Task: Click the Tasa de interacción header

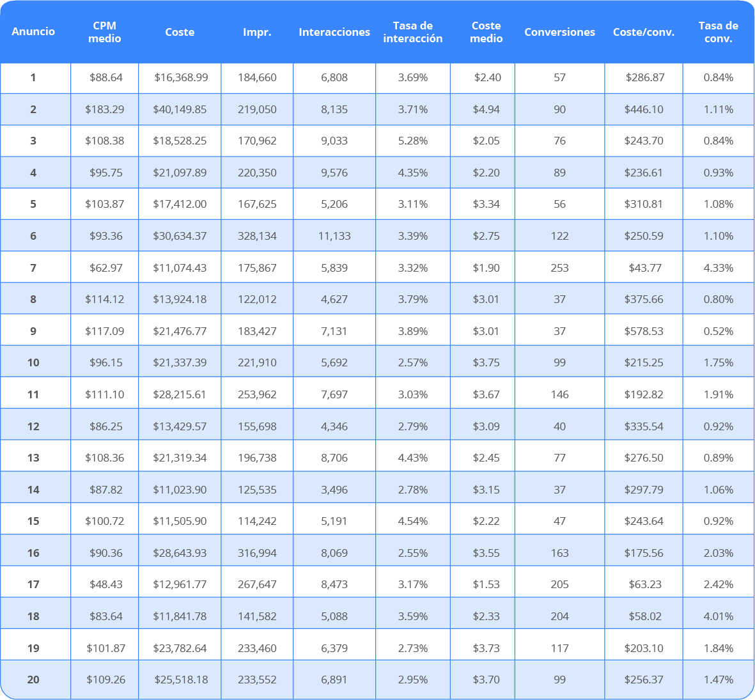Action: point(412,32)
